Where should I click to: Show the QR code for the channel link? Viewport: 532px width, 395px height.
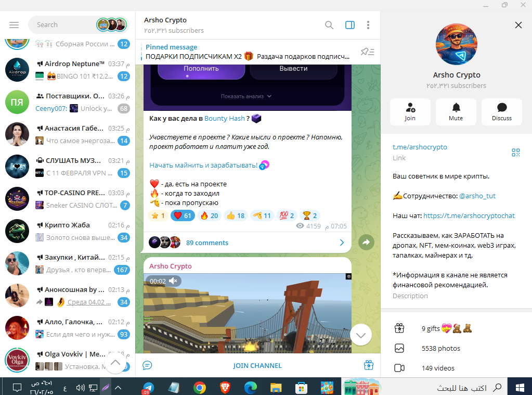tap(516, 152)
